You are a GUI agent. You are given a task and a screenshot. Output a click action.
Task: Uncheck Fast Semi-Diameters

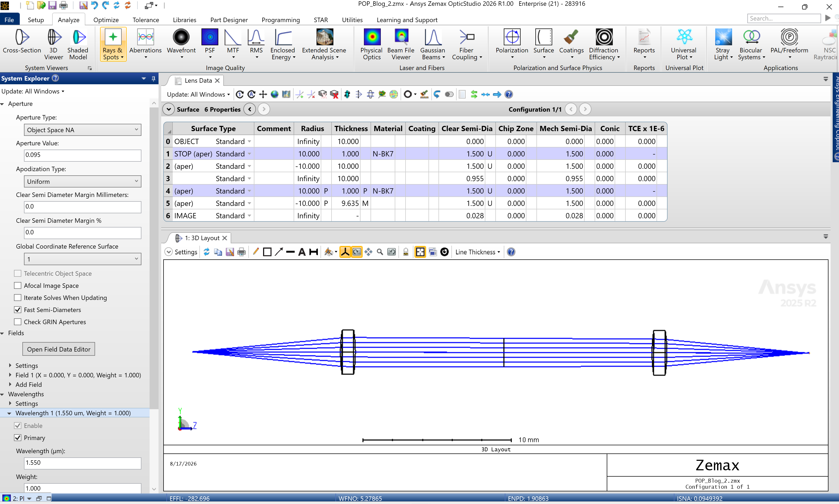tap(18, 310)
